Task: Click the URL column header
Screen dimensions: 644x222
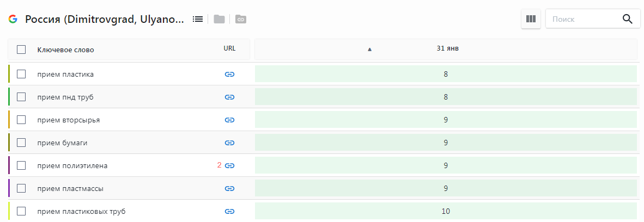Action: tap(229, 48)
